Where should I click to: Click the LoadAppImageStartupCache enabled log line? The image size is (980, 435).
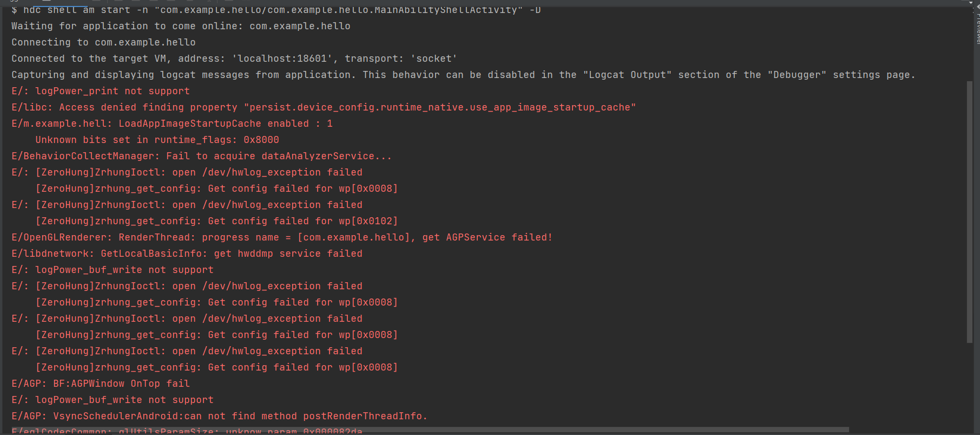[172, 124]
